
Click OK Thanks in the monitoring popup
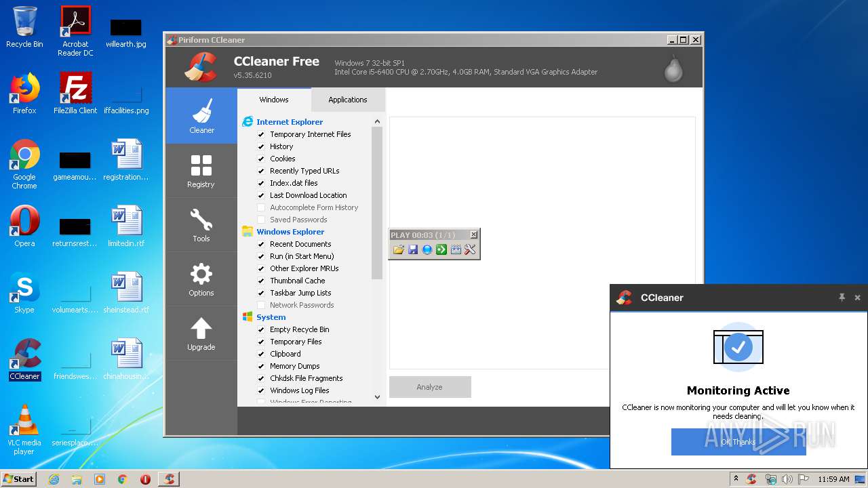coord(738,442)
